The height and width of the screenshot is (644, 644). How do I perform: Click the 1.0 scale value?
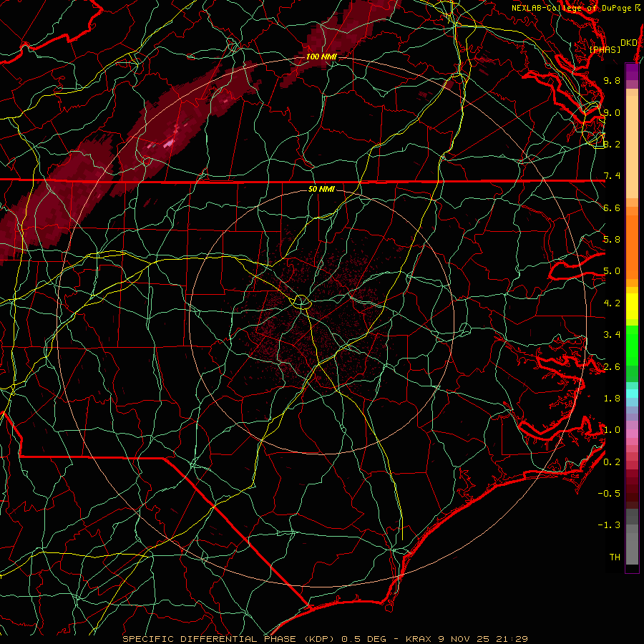coord(612,430)
